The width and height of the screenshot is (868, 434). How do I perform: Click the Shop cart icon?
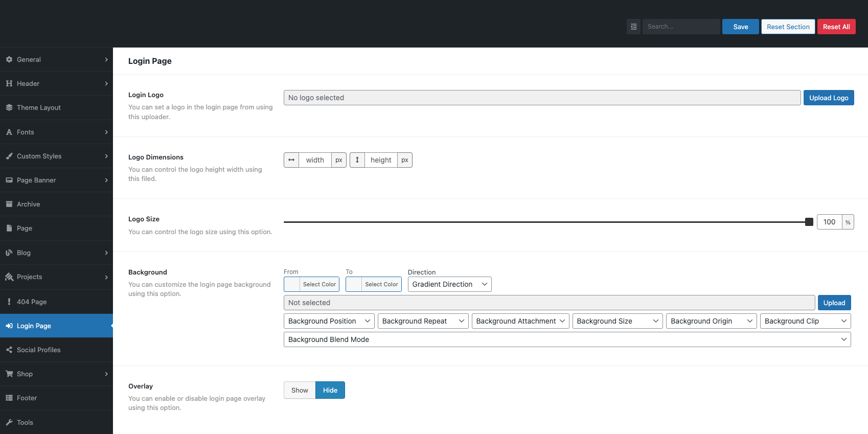(x=9, y=374)
